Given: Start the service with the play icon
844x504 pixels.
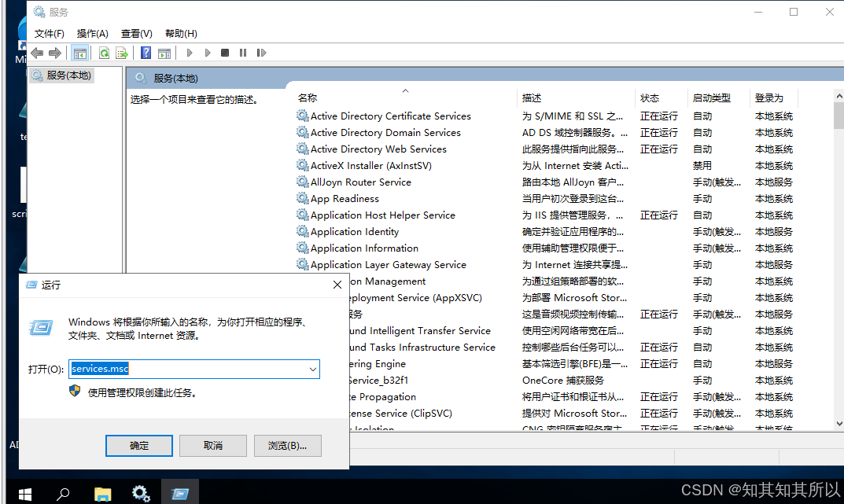Looking at the screenshot, I should point(190,53).
